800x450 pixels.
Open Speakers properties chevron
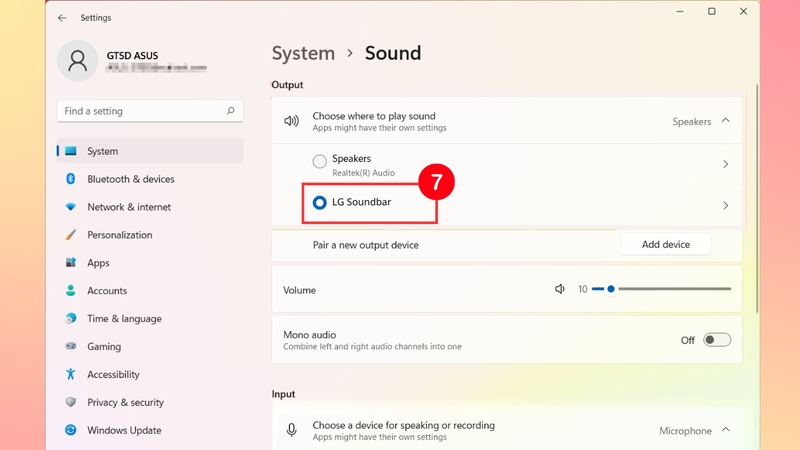click(726, 164)
